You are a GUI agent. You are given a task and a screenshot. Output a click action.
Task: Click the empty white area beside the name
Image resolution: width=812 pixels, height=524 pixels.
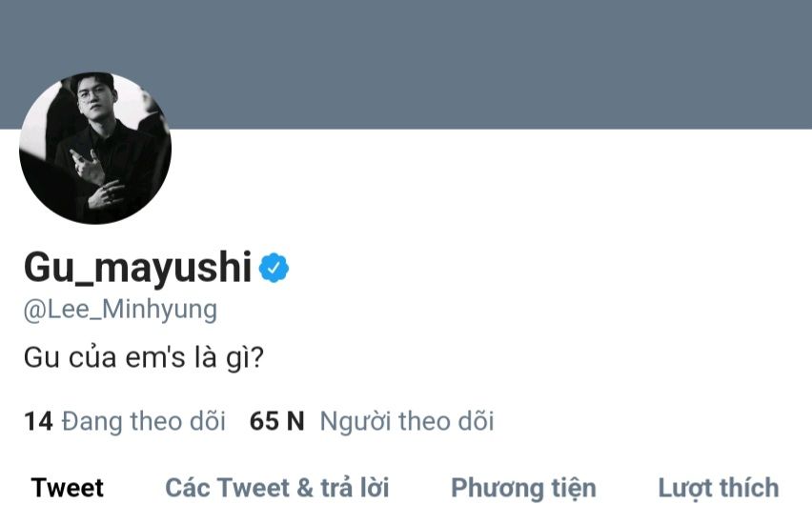549,268
